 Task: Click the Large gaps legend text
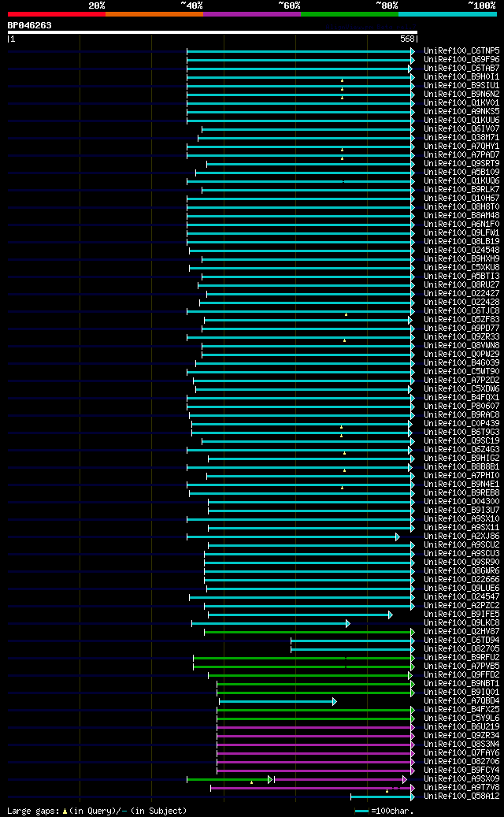click(97, 811)
